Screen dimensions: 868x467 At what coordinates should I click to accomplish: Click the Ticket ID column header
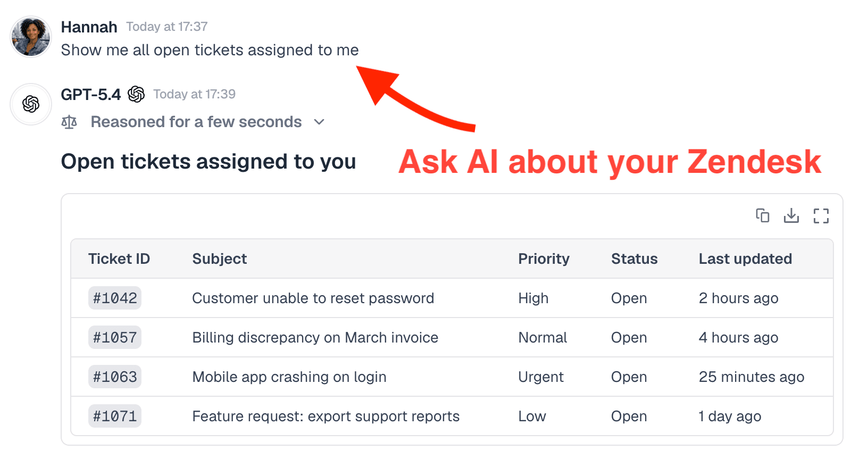click(119, 258)
